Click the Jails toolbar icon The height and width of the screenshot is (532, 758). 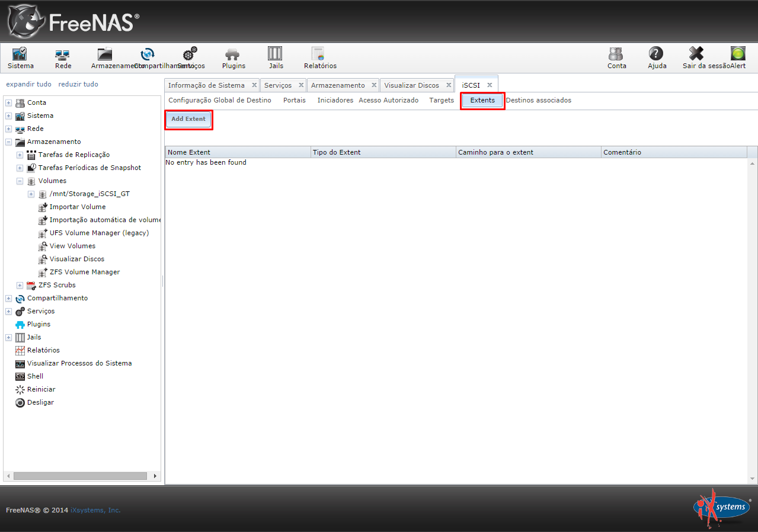(x=275, y=55)
